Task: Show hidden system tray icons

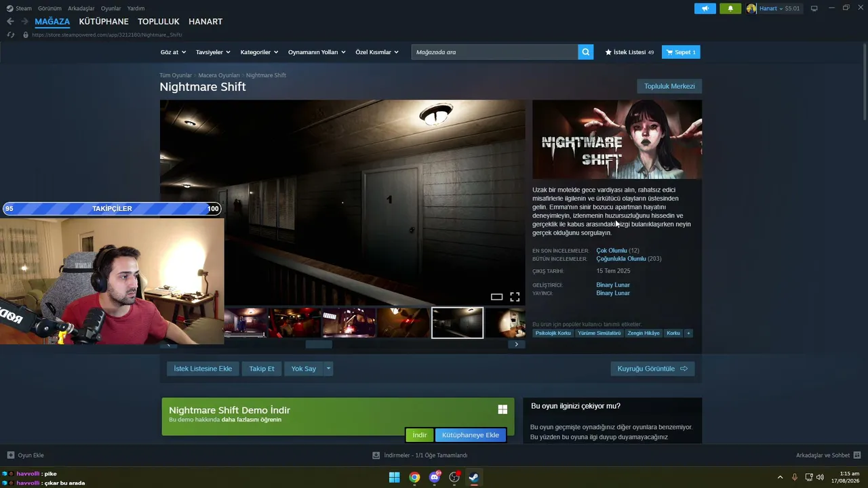Action: pos(780,477)
